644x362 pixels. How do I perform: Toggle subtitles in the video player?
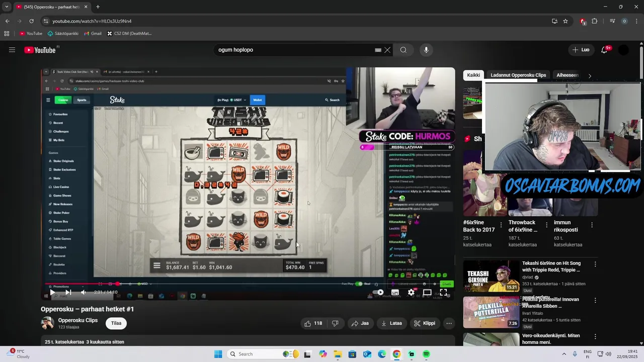395,292
